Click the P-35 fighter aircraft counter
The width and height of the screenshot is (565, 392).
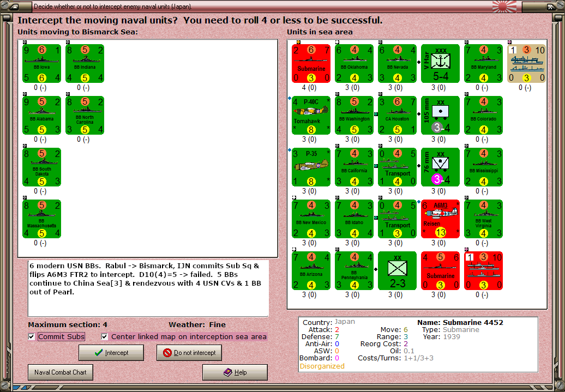click(311, 167)
